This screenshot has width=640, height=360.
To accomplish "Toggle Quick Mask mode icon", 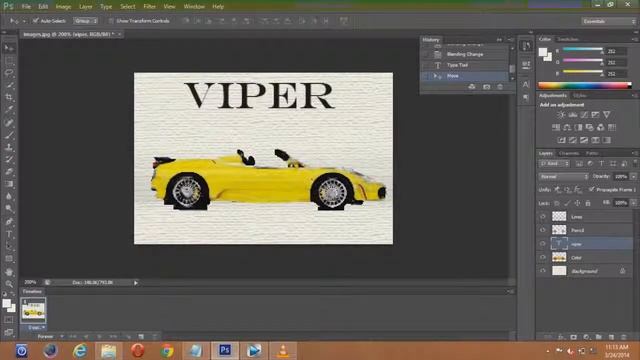I will [x=9, y=320].
